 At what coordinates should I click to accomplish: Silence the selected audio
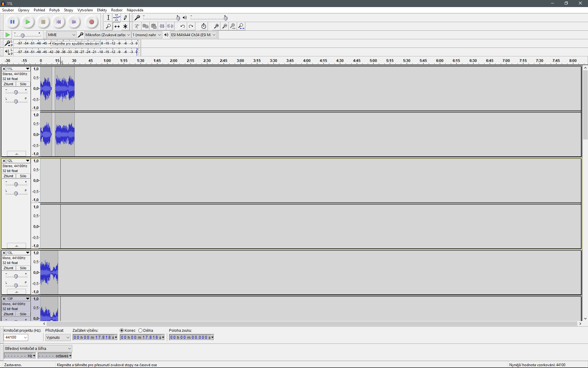pyautogui.click(x=170, y=26)
